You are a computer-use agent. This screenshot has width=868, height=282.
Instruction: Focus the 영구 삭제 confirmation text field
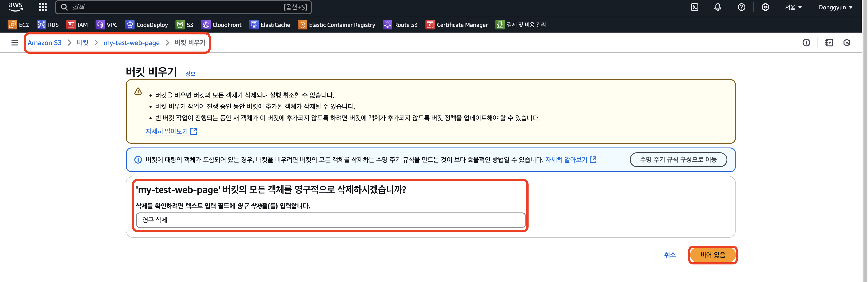point(331,220)
